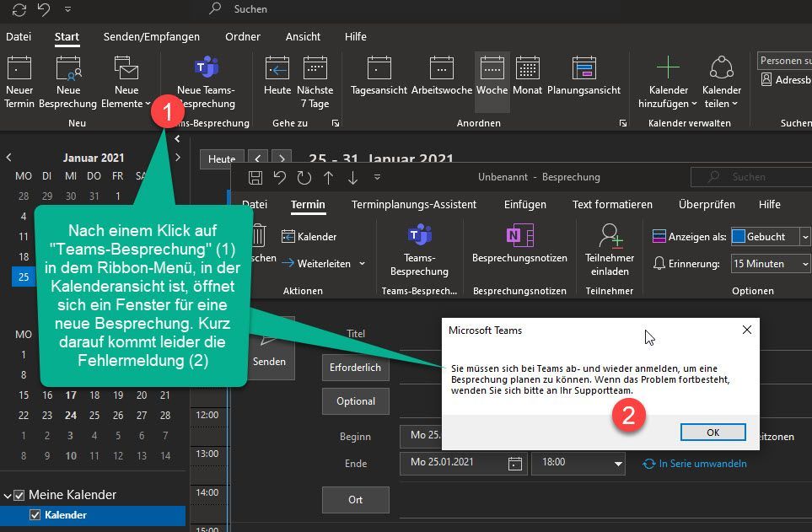Screen dimensions: 812x532
Task: Open the quick access toolbar customize arrow in Outlook
Action: [67, 9]
